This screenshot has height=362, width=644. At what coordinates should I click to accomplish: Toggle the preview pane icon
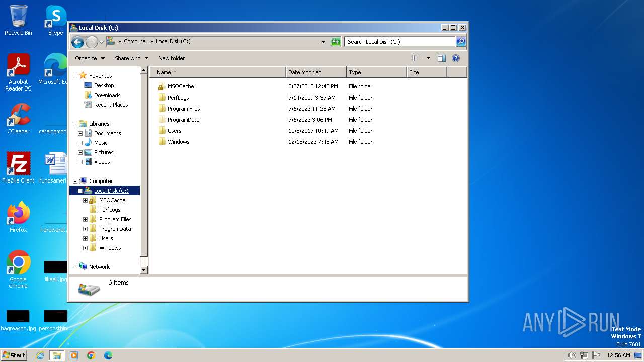click(441, 58)
